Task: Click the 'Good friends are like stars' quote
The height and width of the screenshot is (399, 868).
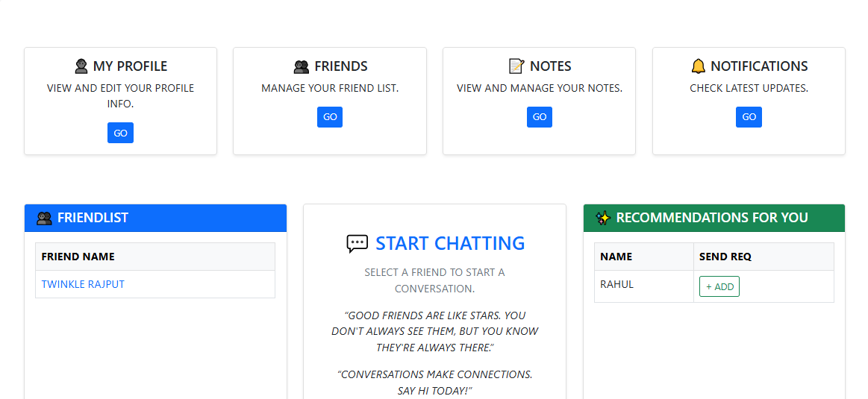Action: click(x=434, y=331)
